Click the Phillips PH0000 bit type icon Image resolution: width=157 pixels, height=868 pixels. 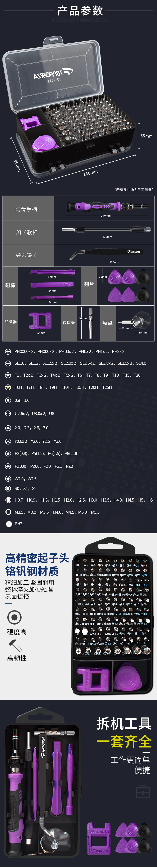[x=8, y=352]
